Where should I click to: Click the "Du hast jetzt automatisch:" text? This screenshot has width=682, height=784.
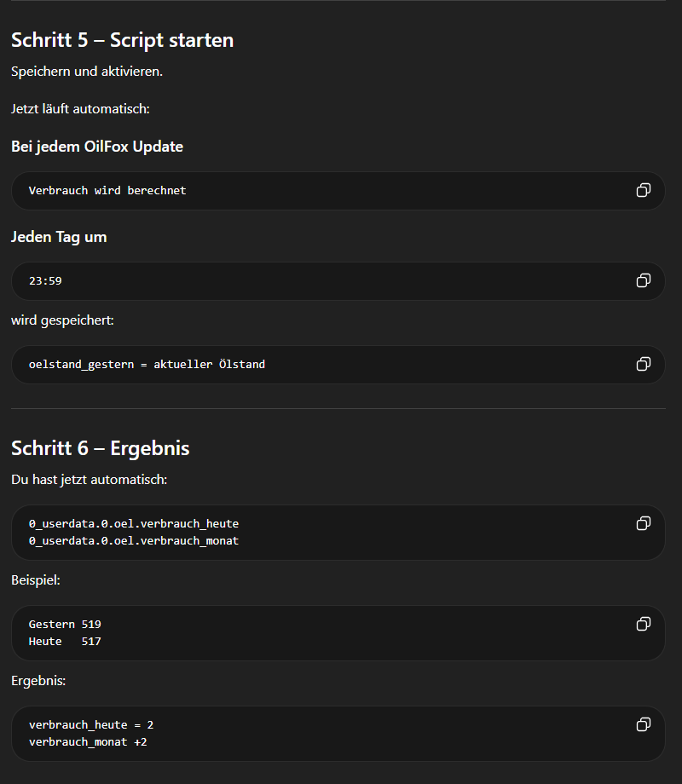[x=89, y=480]
